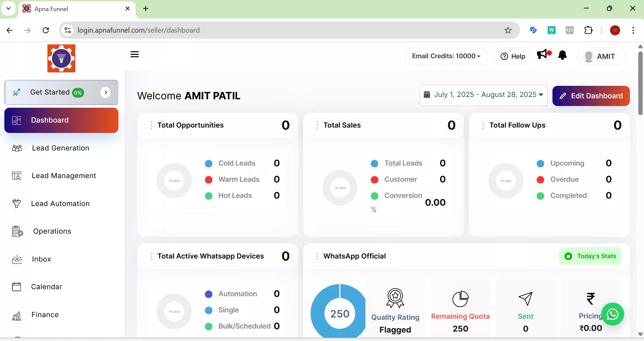Viewport: 644px width, 341px height.
Task: Open Lead Generation menu
Action: (61, 148)
